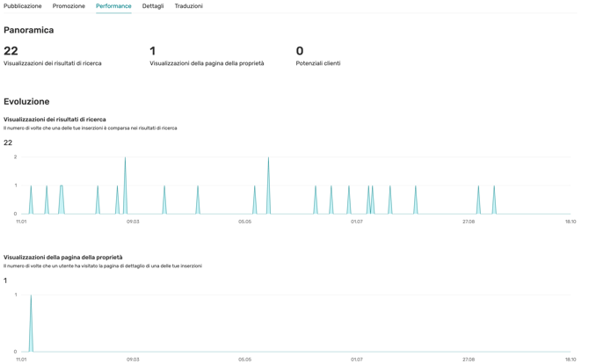Click the 11.01 date label on property page chart
Screen dimensions: 589x364
pyautogui.click(x=21, y=360)
